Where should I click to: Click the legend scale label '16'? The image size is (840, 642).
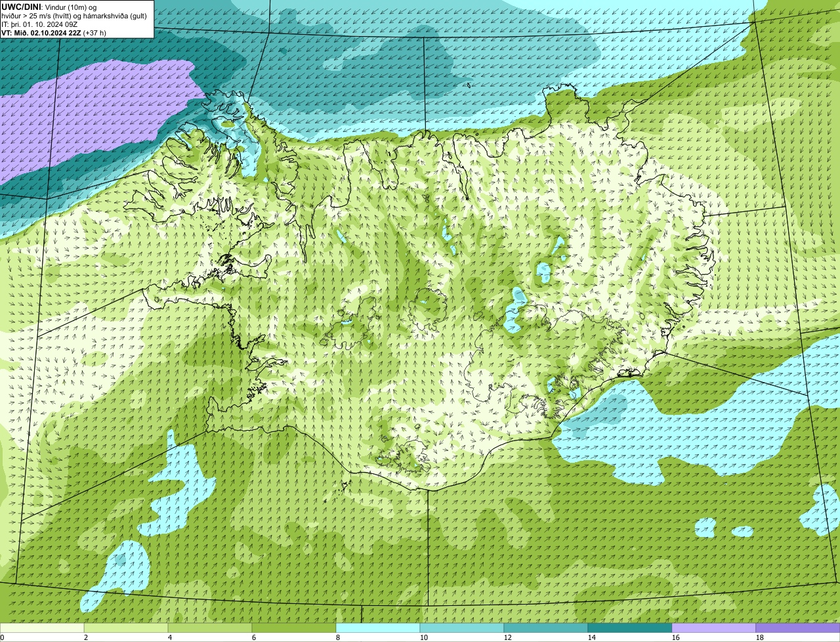coord(676,637)
